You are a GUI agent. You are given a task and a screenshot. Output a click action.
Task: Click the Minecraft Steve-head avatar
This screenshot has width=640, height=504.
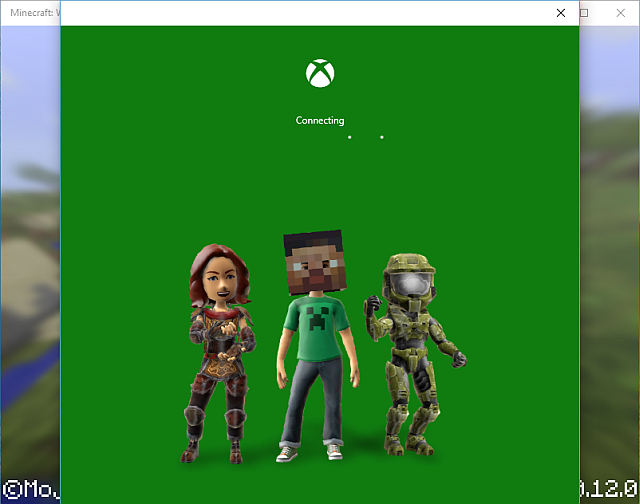[317, 345]
